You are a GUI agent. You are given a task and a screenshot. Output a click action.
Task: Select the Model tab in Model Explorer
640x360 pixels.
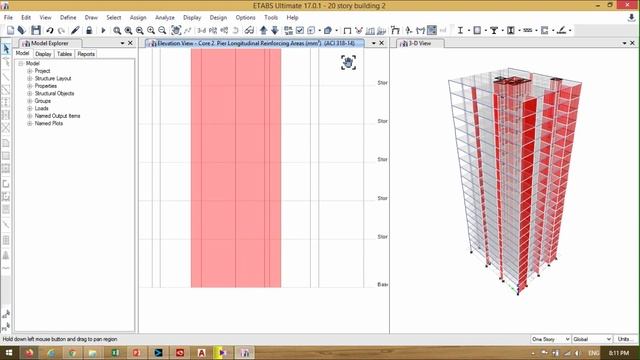tap(22, 53)
